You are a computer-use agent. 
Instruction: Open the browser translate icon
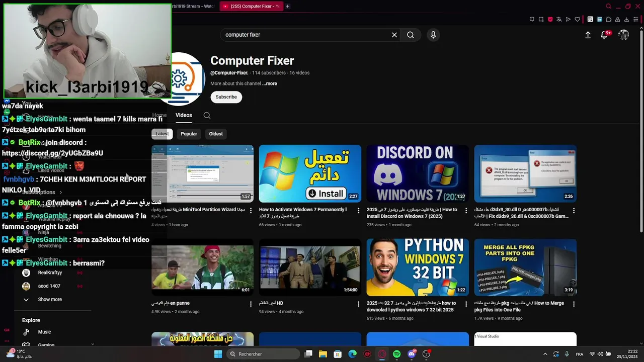tap(559, 20)
